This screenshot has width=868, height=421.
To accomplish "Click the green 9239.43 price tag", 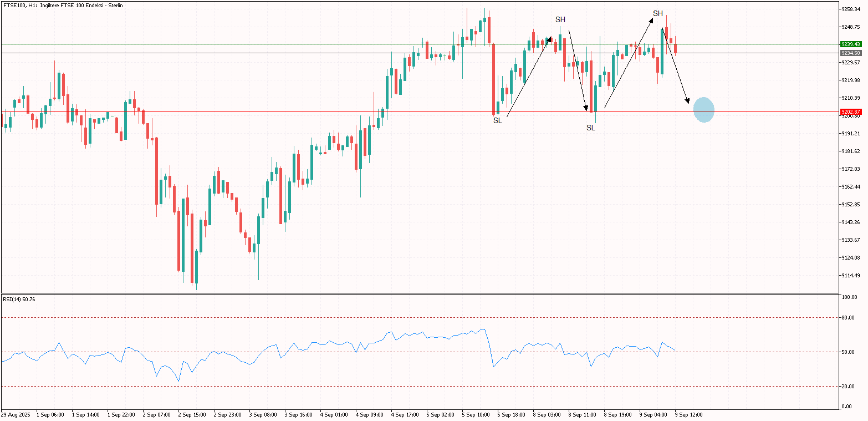I will pyautogui.click(x=851, y=44).
